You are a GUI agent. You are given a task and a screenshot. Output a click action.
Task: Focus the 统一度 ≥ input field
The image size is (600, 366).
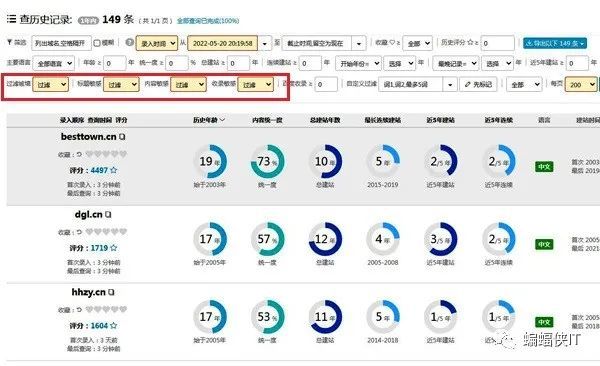[177, 63]
